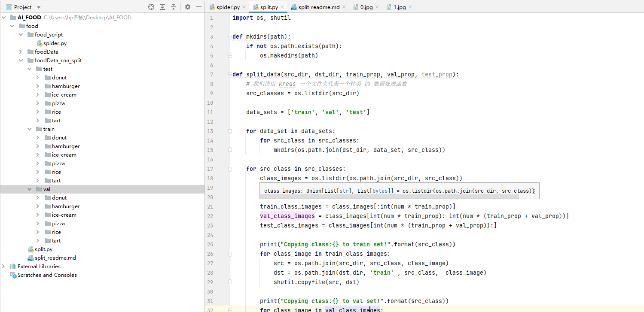Click the test_prop parameter on line 7
The height and width of the screenshot is (312, 644).
coord(437,74)
